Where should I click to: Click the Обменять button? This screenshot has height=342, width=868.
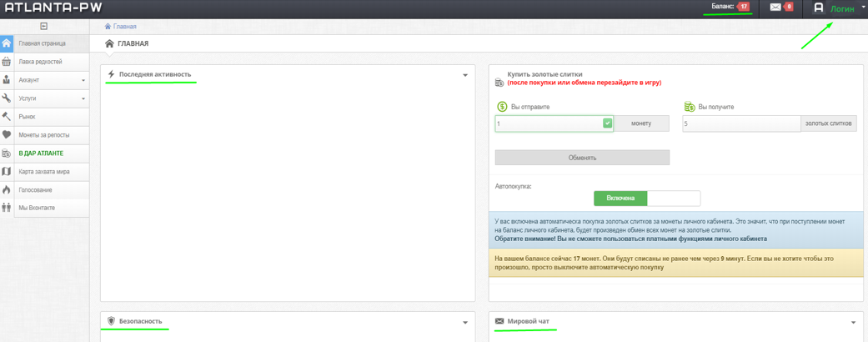click(x=582, y=158)
